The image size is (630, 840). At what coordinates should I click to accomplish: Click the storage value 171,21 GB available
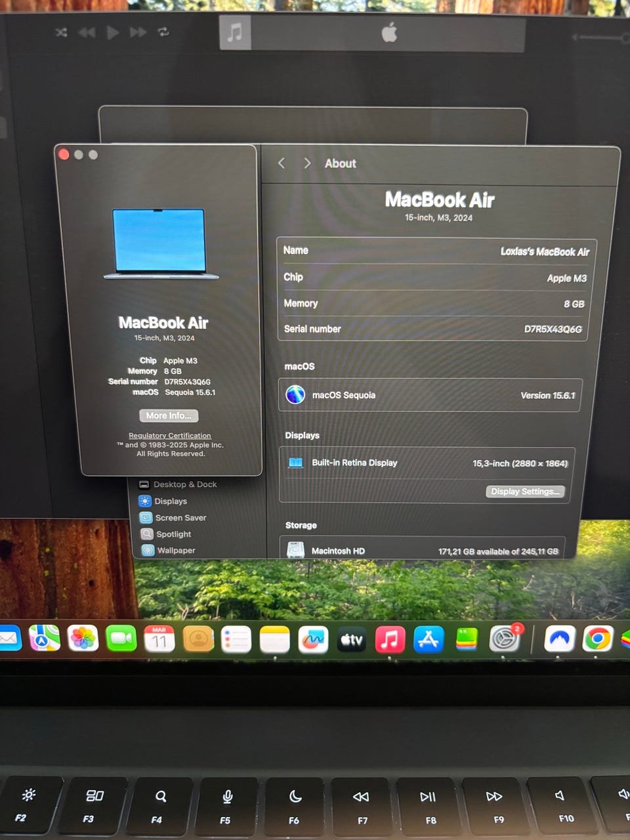click(498, 551)
